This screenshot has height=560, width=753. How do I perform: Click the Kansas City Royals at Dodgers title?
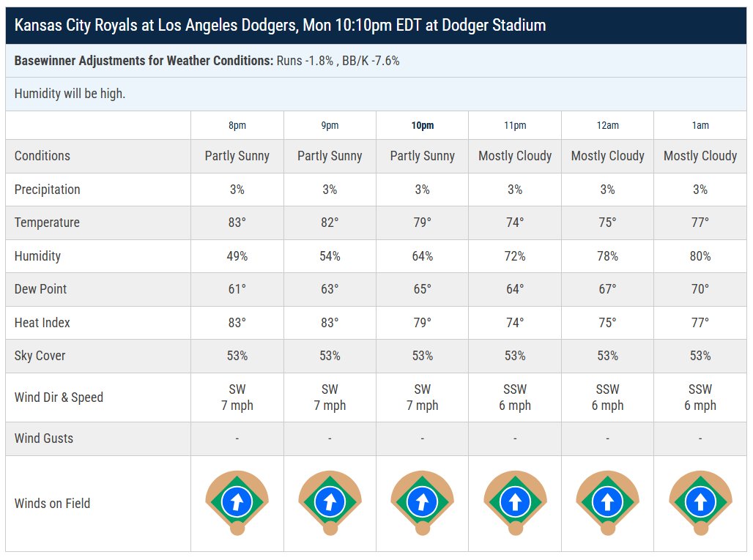280,25
